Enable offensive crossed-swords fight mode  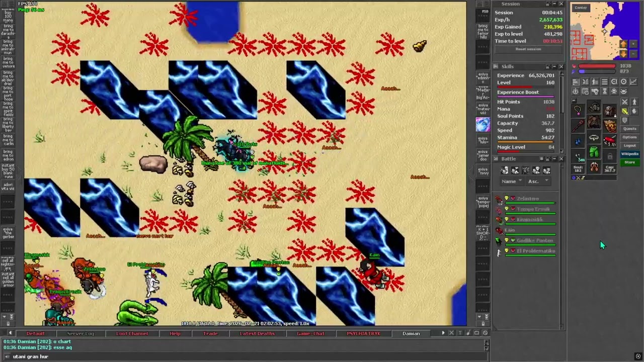[x=624, y=102]
